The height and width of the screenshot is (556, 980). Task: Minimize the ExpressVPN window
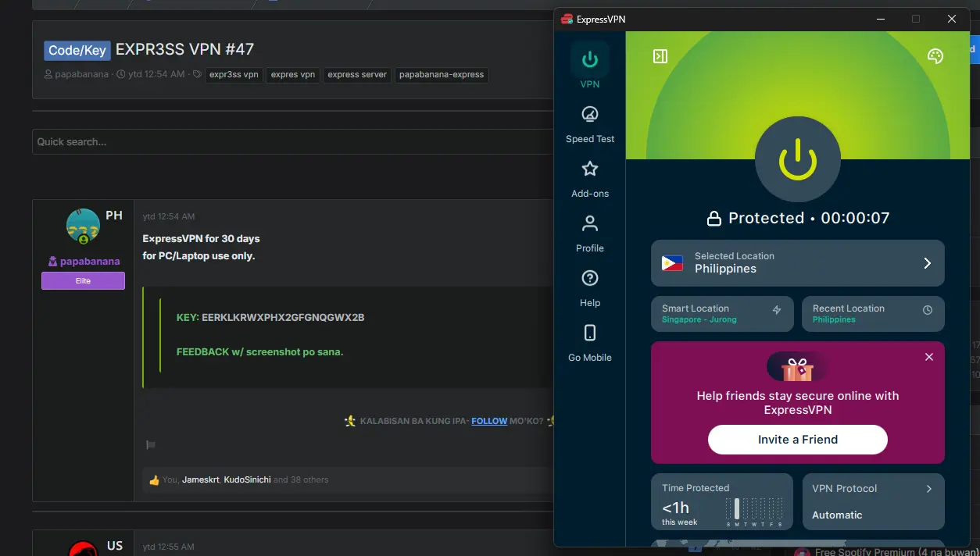coord(880,19)
